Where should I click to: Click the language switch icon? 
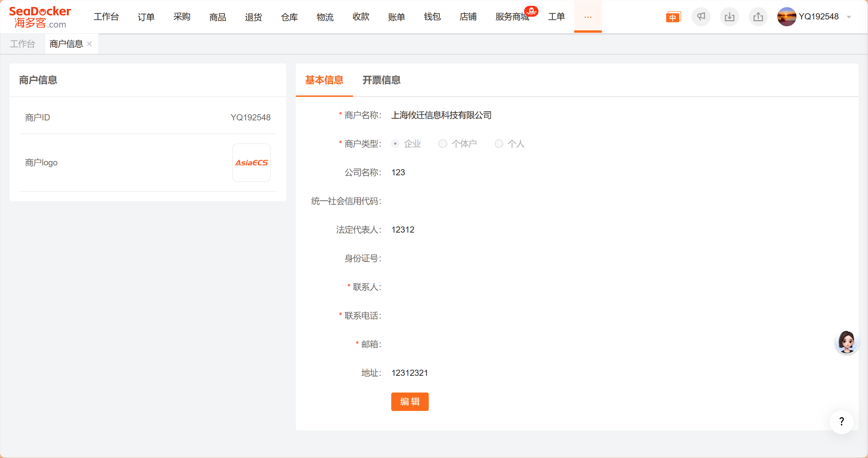click(x=673, y=17)
